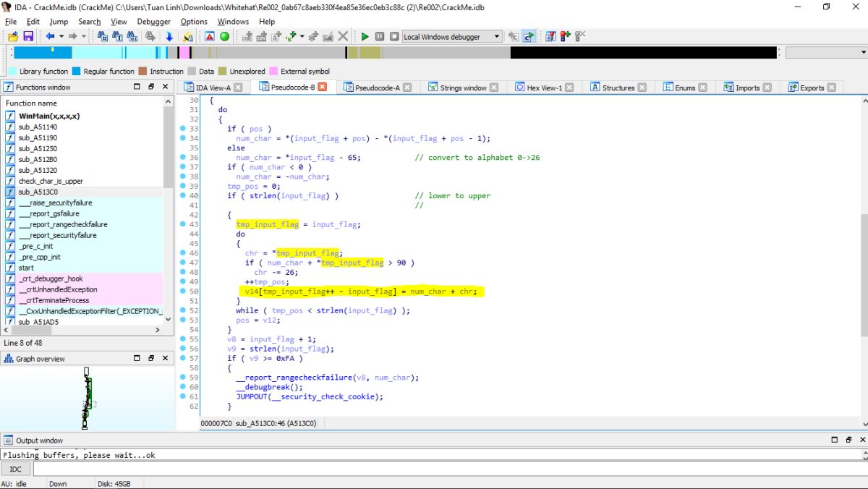Click the Open file toolbar icon
Viewport: 868px width, 489px height.
pyautogui.click(x=13, y=36)
